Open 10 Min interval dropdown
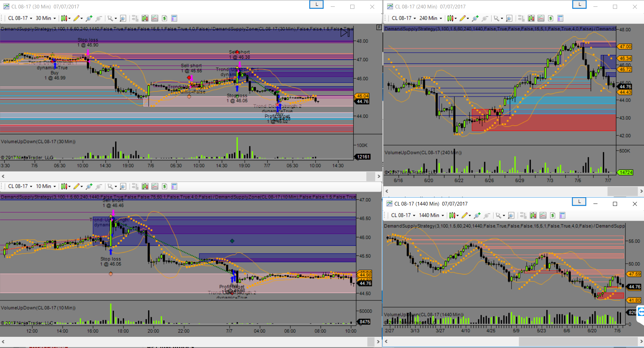The width and height of the screenshot is (644, 348). pyautogui.click(x=46, y=186)
